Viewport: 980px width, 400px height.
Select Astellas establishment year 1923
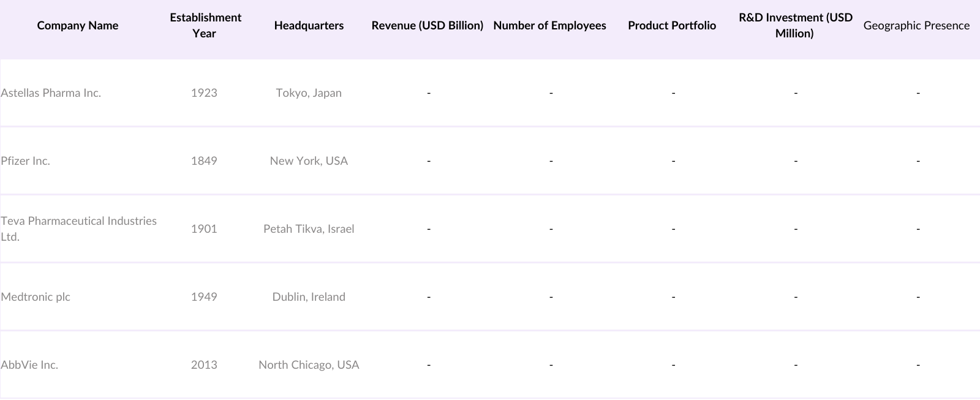tap(204, 93)
